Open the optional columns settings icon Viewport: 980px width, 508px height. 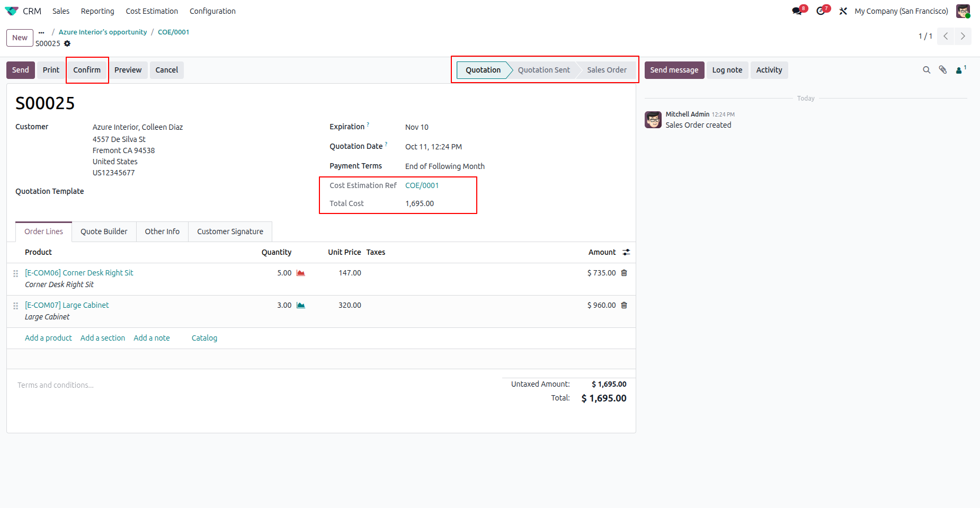626,252
